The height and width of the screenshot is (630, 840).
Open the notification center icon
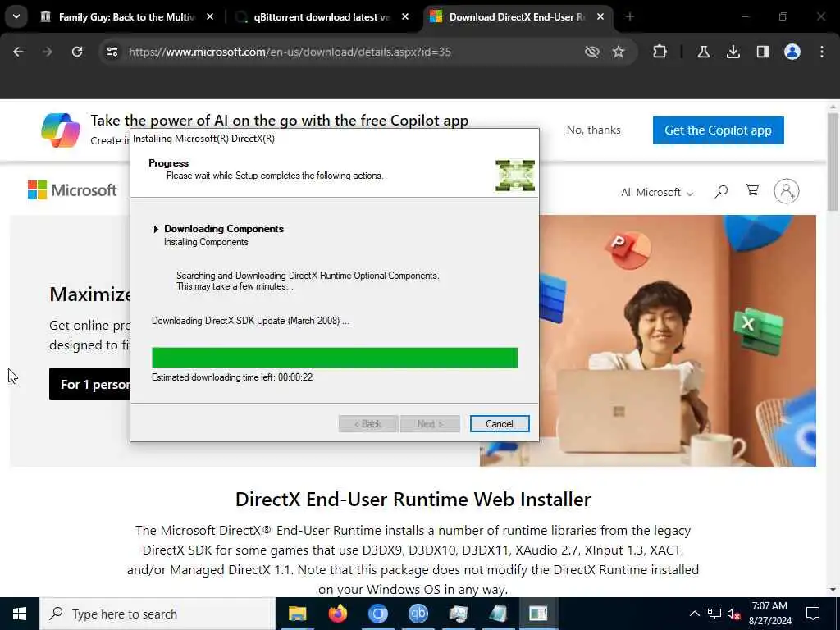click(813, 614)
